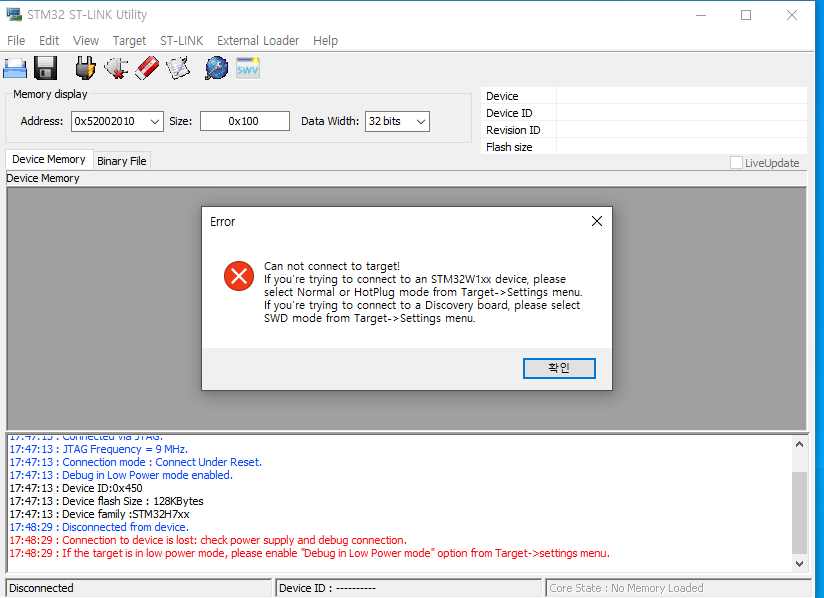The height and width of the screenshot is (598, 824).
Task: Expand the Address dropdown arrow
Action: [154, 121]
